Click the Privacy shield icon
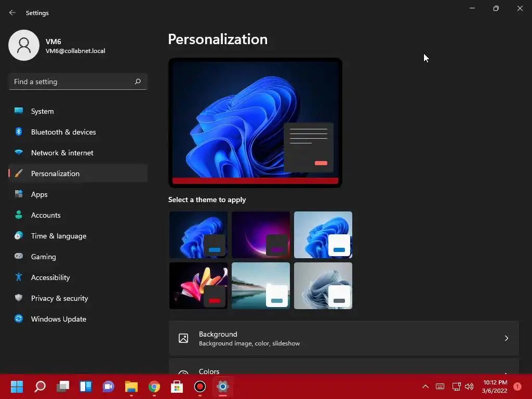This screenshot has width=532, height=399. (19, 298)
